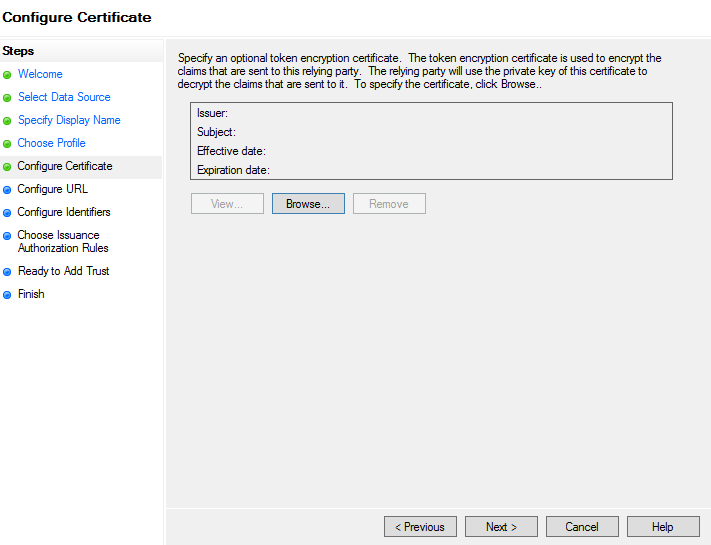Select the Configure URL step
Image resolution: width=711 pixels, height=545 pixels.
click(53, 189)
